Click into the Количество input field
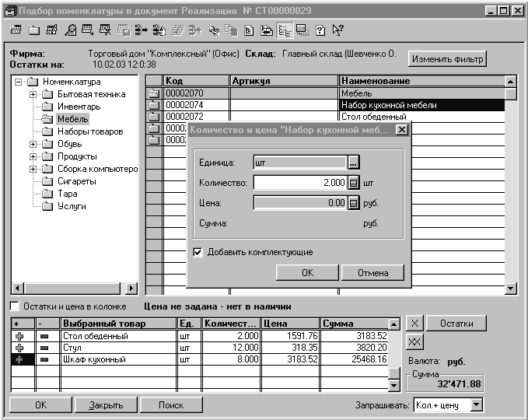 (299, 183)
